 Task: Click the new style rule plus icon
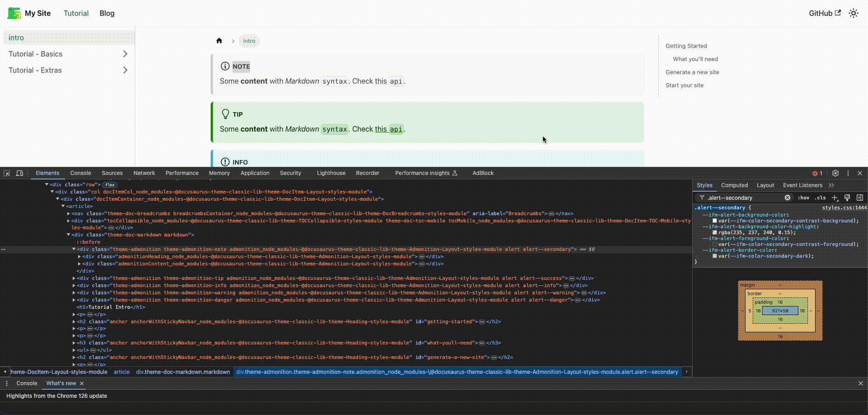coord(835,198)
